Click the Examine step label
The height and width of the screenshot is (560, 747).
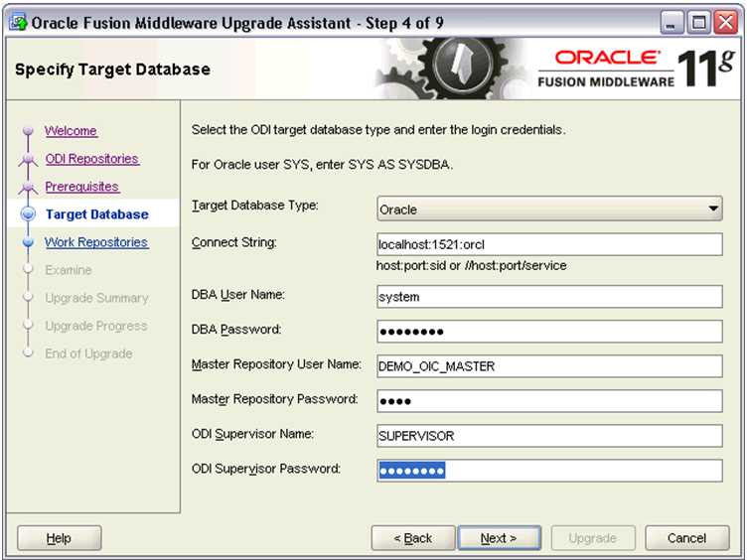69,270
